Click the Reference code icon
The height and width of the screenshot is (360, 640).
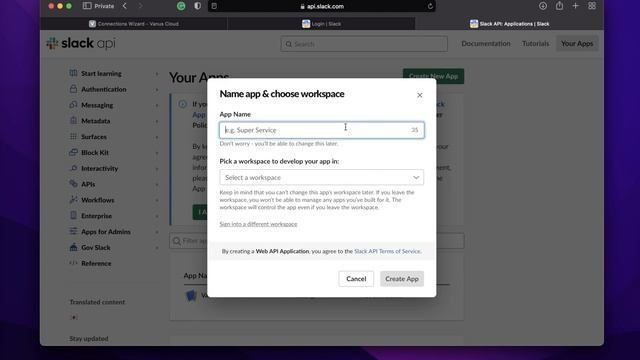[73, 263]
